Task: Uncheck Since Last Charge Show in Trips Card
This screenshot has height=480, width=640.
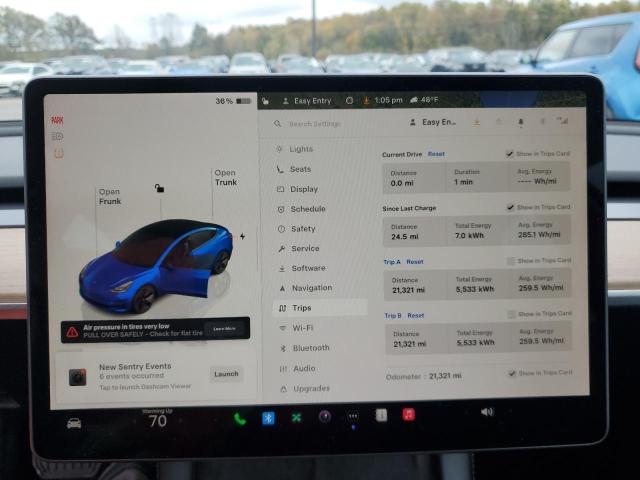Action: coord(510,207)
